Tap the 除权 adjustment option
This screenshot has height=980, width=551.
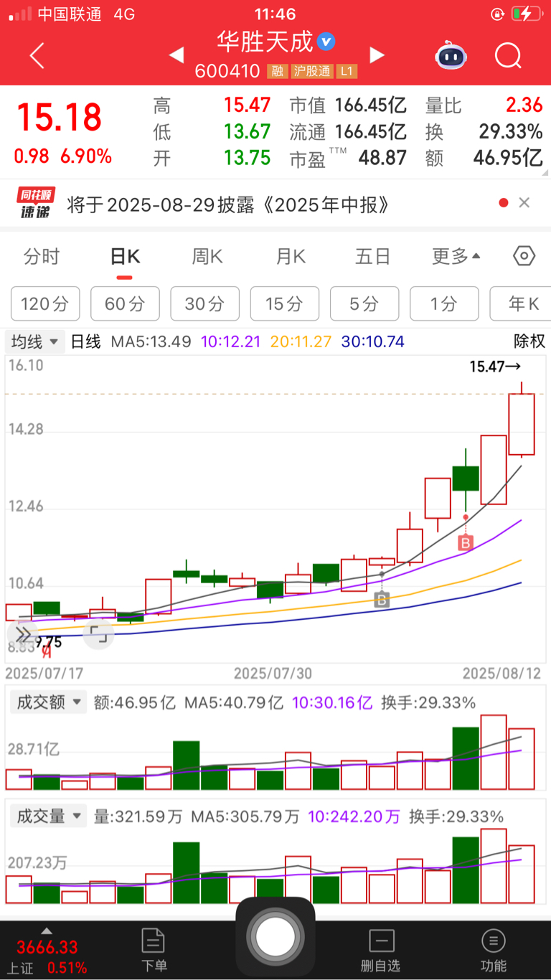pyautogui.click(x=529, y=341)
